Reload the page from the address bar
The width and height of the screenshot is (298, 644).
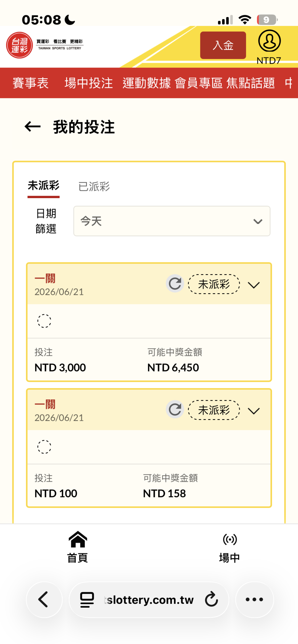point(211,599)
